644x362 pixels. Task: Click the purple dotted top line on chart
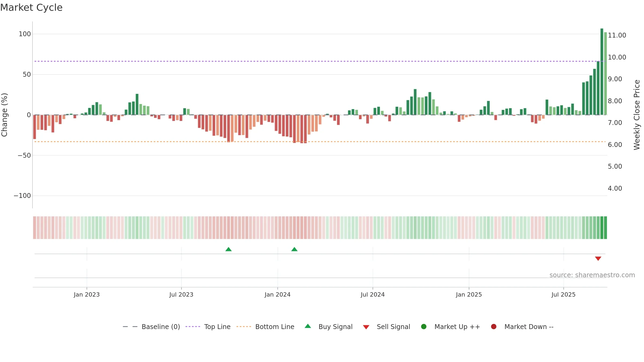pyautogui.click(x=319, y=61)
